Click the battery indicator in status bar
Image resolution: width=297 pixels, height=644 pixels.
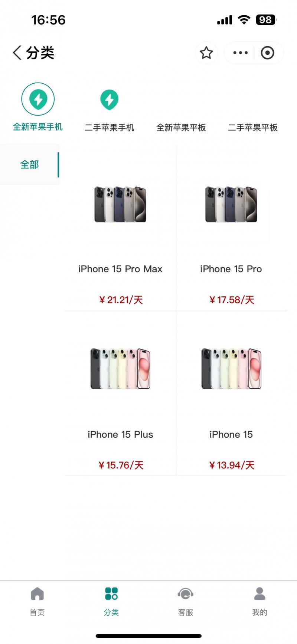[266, 20]
